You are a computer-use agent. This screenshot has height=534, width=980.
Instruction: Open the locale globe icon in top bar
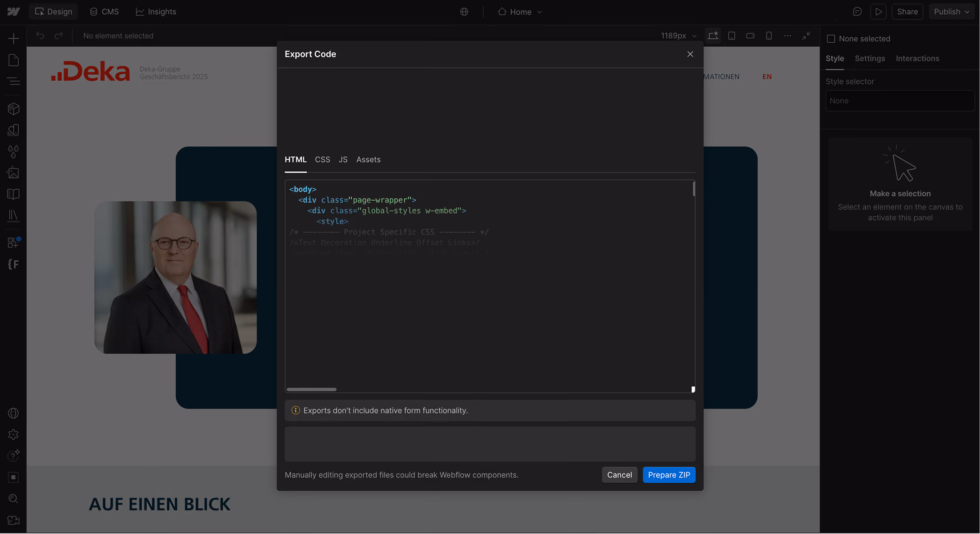[x=464, y=12]
